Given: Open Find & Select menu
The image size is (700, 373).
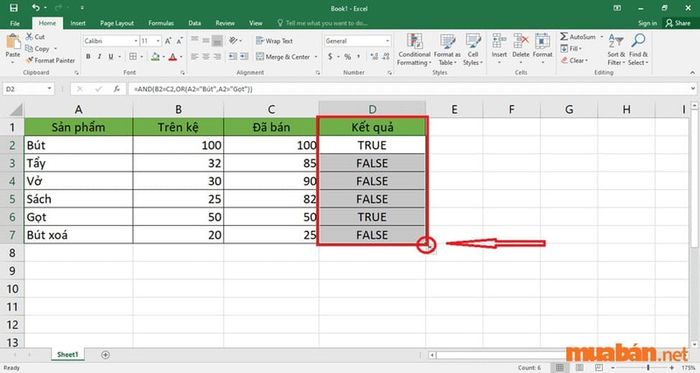Looking at the screenshot, I should tap(638, 50).
